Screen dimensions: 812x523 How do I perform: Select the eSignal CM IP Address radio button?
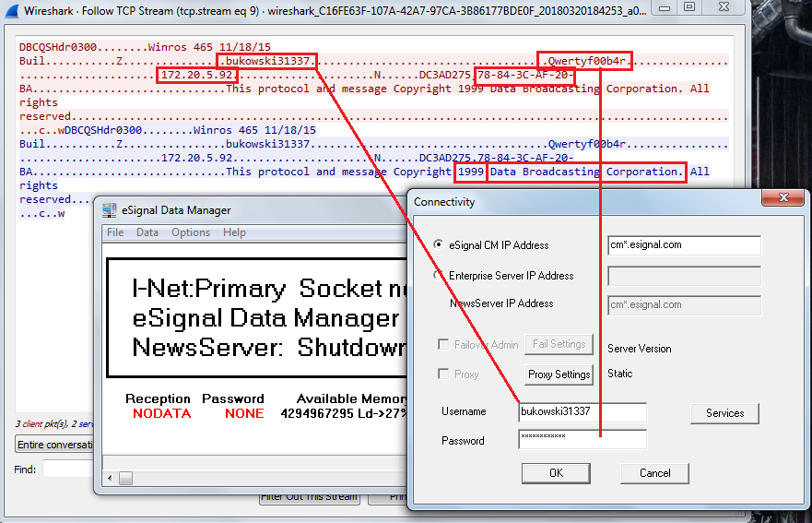(x=438, y=244)
